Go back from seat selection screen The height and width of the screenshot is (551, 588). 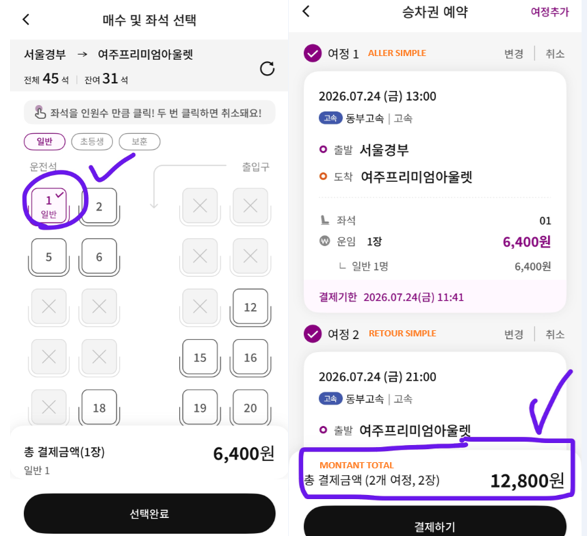(x=26, y=20)
